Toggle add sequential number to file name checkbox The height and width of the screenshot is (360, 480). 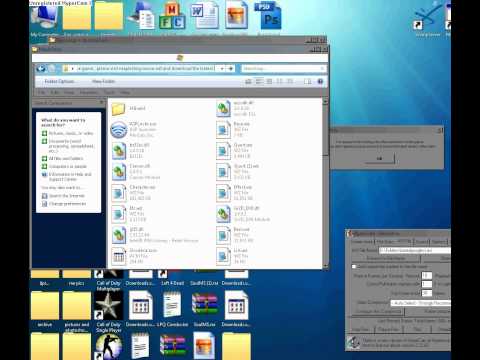354,267
